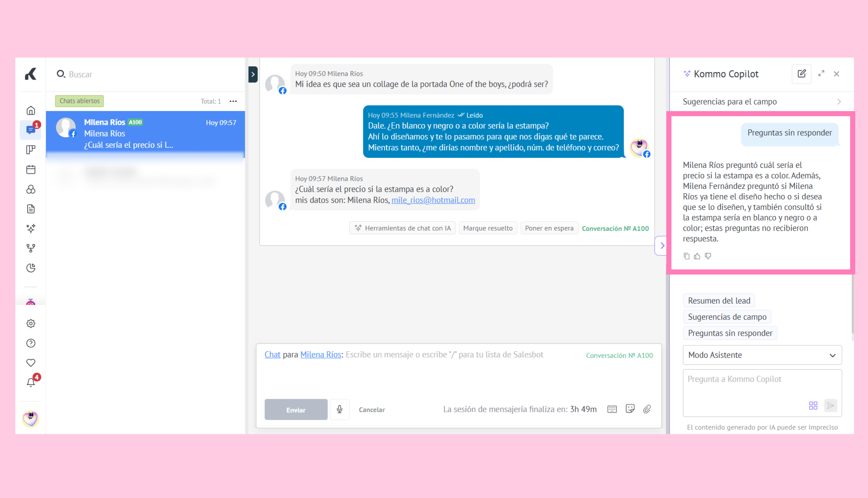Screen dimensions: 868x498
Task: Open the leads pipeline icon
Action: [x=31, y=149]
